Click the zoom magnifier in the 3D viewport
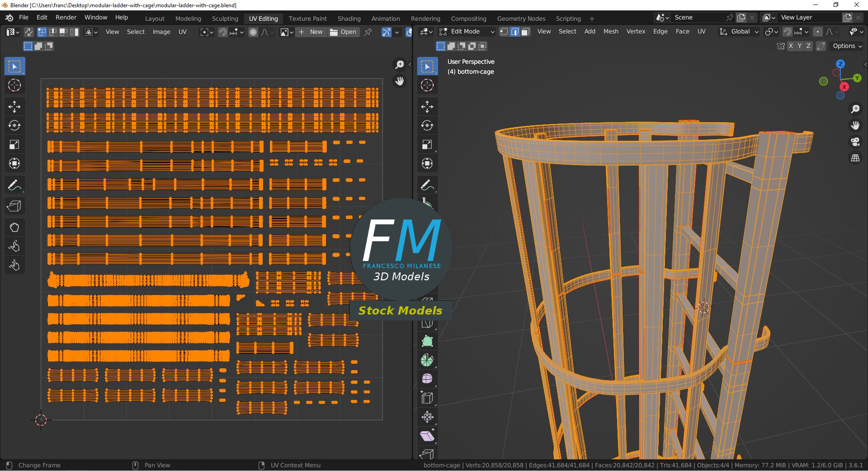Viewport: 868px width, 471px height. click(x=855, y=109)
